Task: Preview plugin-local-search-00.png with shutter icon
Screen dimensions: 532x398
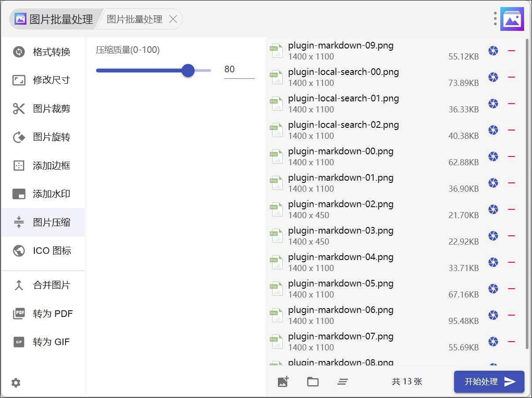Action: [493, 77]
